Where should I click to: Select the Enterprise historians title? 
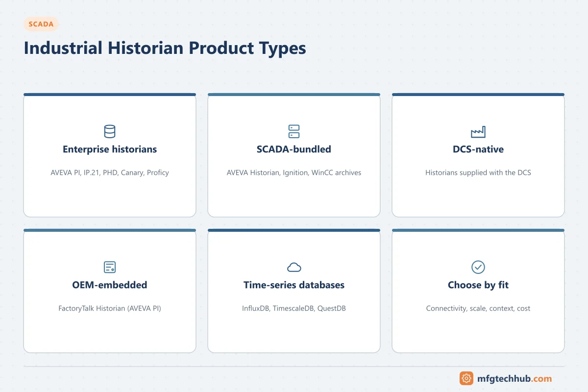[110, 149]
